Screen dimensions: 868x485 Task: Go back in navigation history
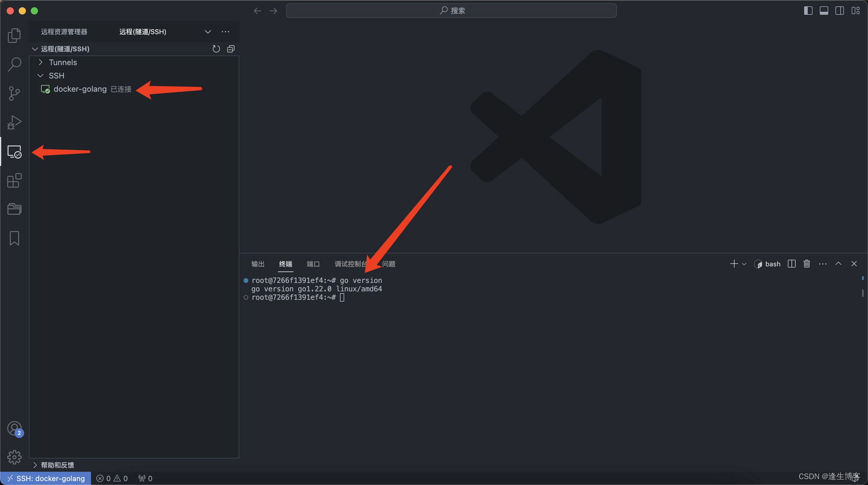pyautogui.click(x=257, y=10)
